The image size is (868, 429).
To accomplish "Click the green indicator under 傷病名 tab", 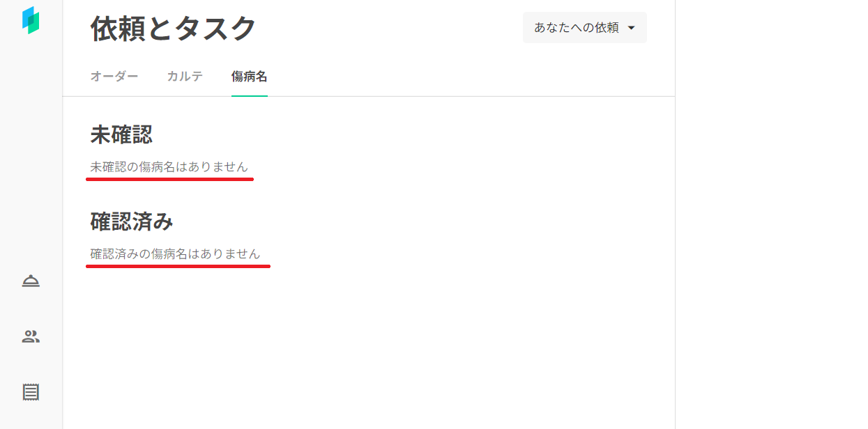I will tap(250, 95).
